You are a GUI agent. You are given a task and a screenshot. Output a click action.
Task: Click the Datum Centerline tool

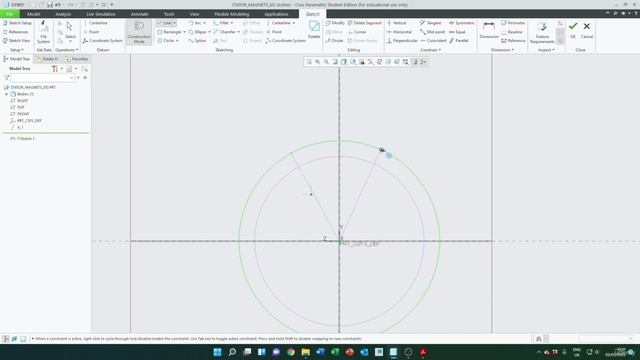pos(96,23)
